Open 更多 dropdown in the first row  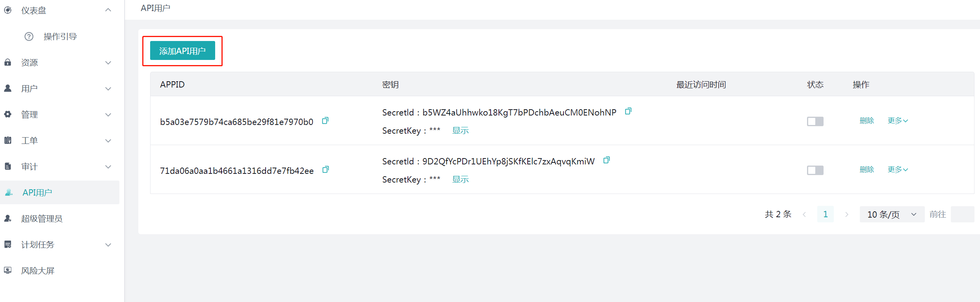[897, 121]
